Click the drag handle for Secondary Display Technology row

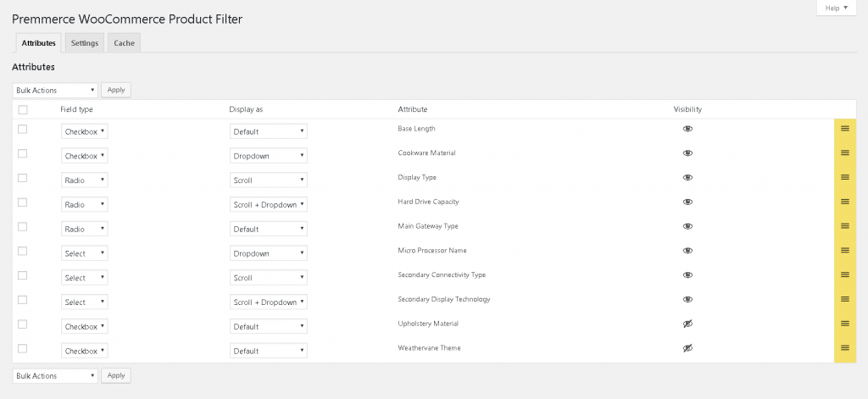(x=845, y=299)
